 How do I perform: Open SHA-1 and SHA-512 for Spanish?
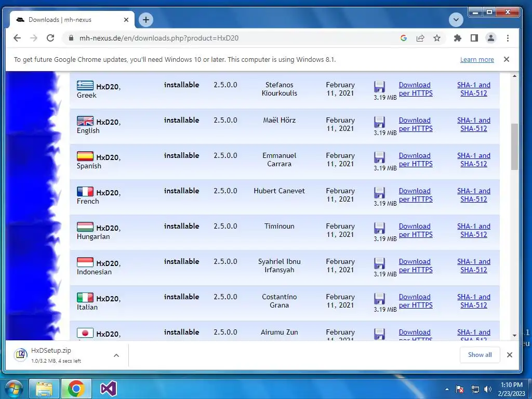[474, 159]
